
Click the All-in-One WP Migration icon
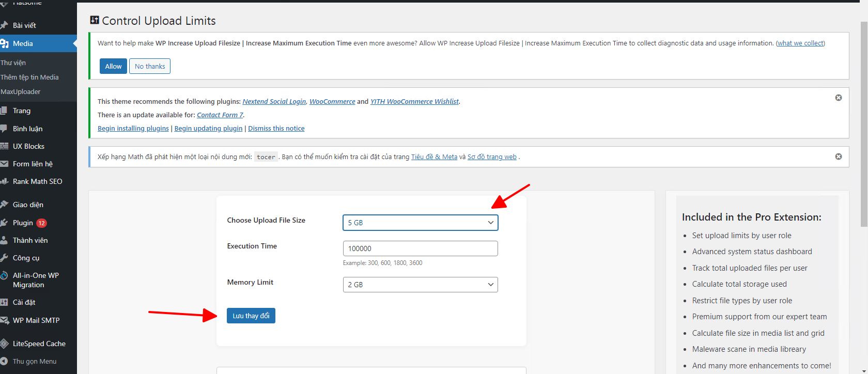click(x=4, y=275)
